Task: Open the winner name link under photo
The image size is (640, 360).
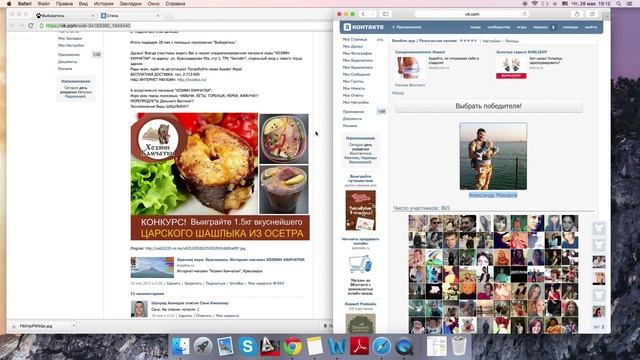Action: [493, 195]
